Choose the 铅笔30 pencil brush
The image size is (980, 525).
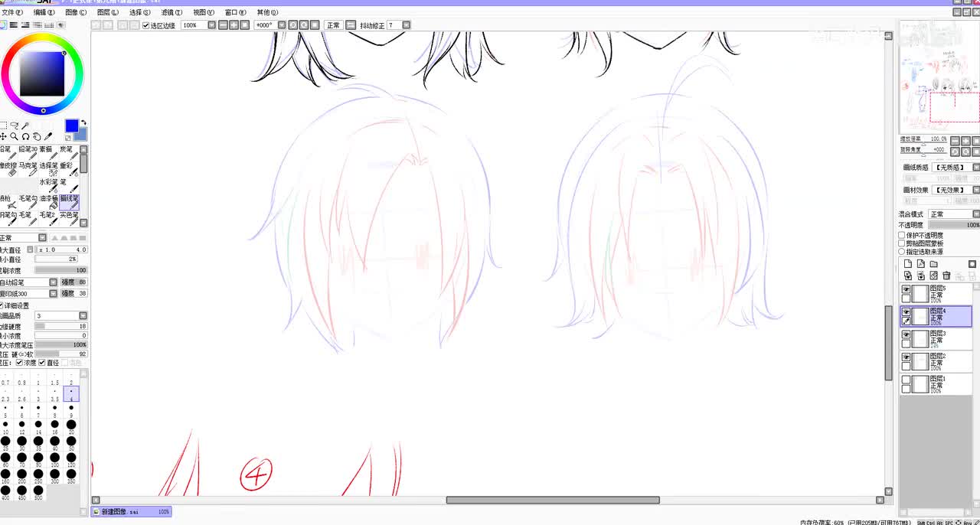(x=29, y=153)
